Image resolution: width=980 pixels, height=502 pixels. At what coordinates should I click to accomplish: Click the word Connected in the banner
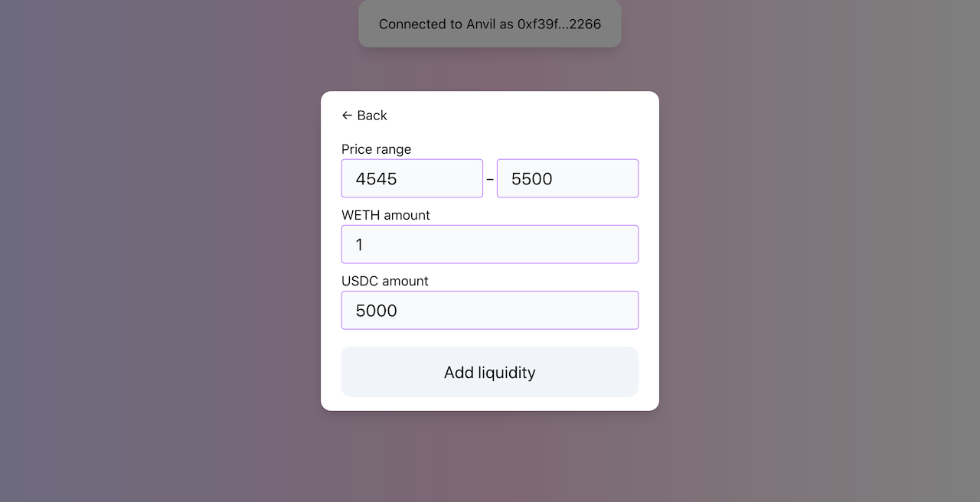410,24
